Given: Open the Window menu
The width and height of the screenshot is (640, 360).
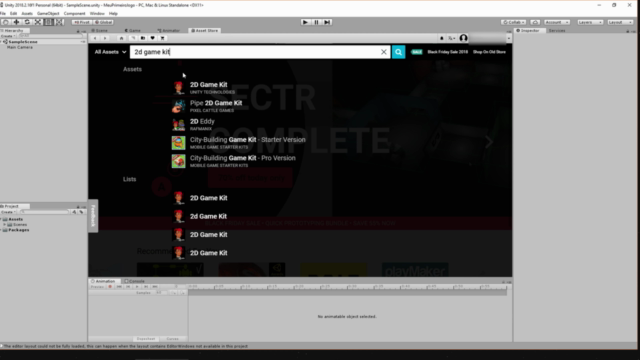Looking at the screenshot, I should coord(97,13).
